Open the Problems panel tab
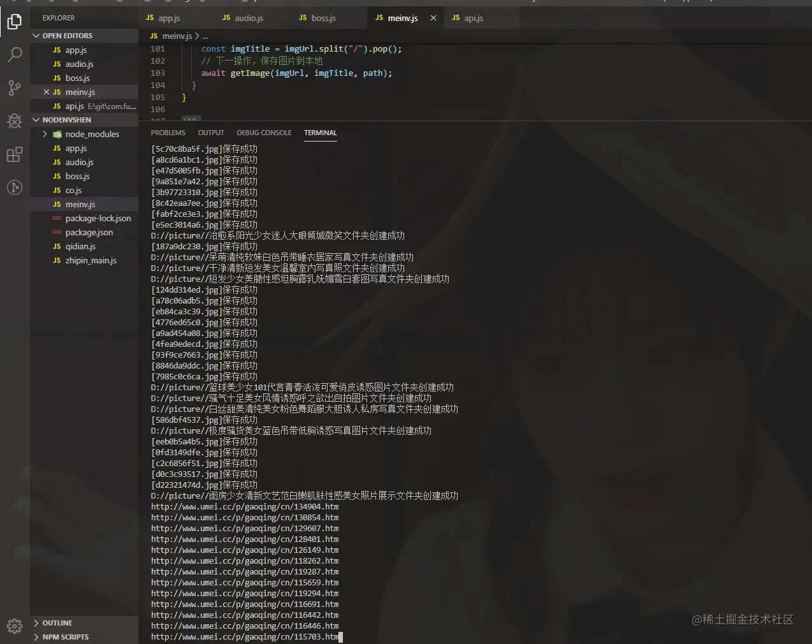This screenshot has width=812, height=644. pyautogui.click(x=168, y=133)
